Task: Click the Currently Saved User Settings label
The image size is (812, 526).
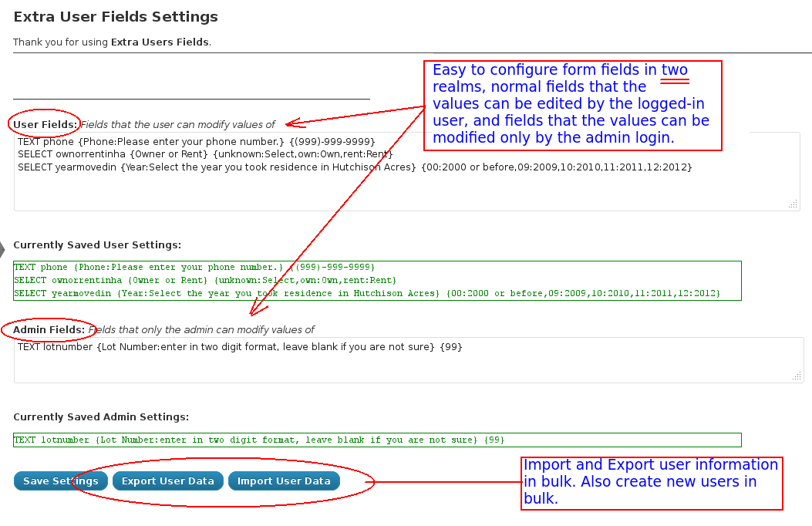Action: click(97, 245)
